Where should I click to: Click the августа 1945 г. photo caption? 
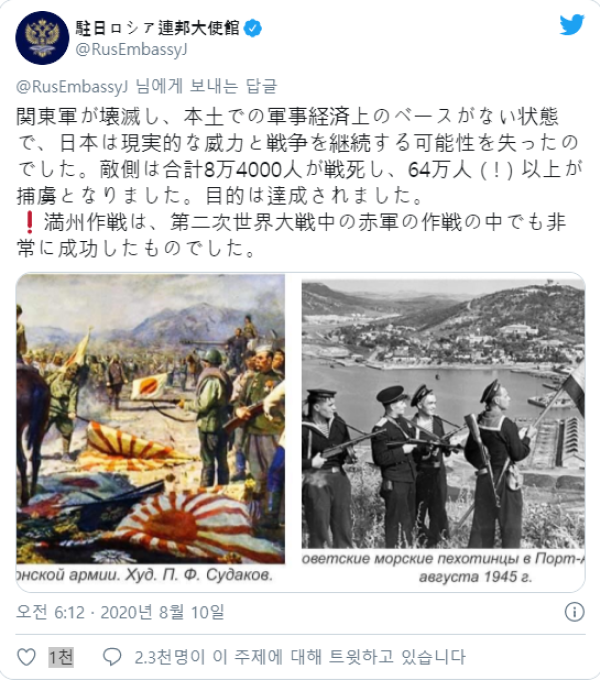475,577
